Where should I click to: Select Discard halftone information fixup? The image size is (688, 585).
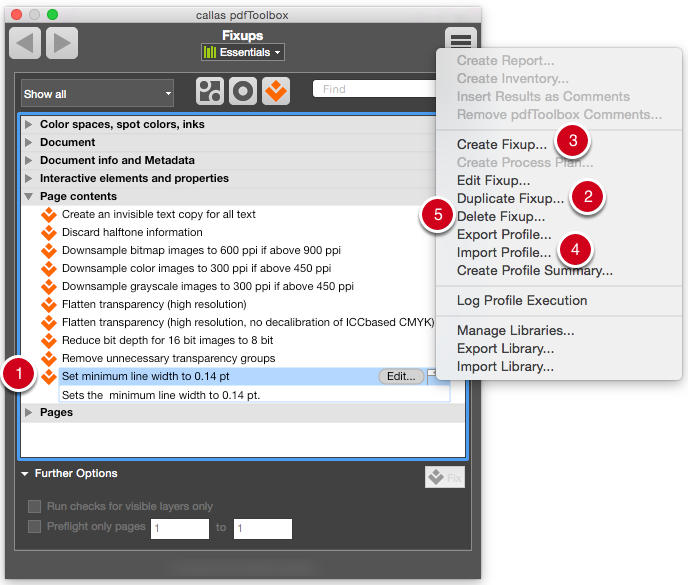click(132, 232)
